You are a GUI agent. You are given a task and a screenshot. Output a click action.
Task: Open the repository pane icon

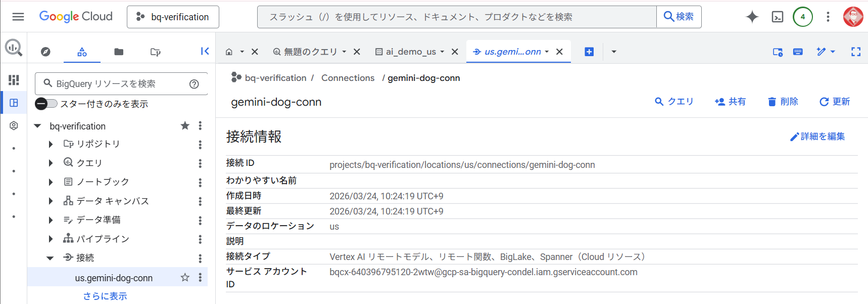click(x=156, y=52)
